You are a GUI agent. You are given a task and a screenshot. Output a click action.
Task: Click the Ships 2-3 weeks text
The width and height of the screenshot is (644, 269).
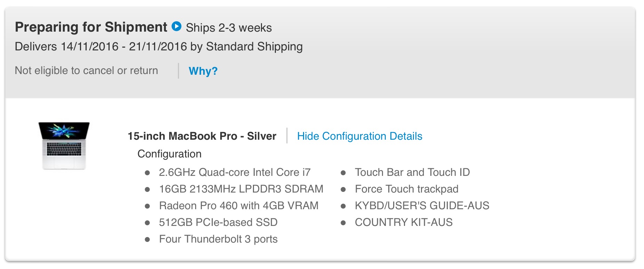click(229, 28)
